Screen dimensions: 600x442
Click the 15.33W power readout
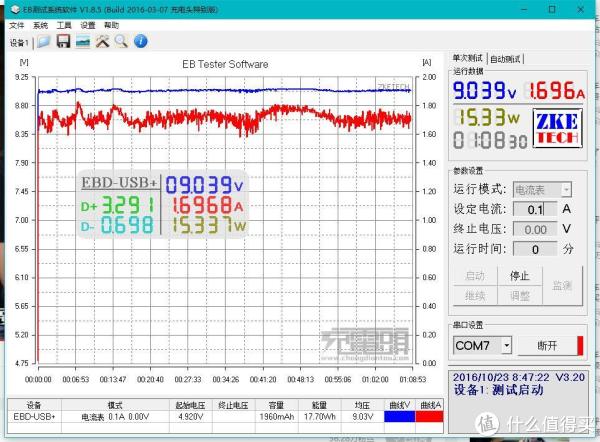click(487, 116)
